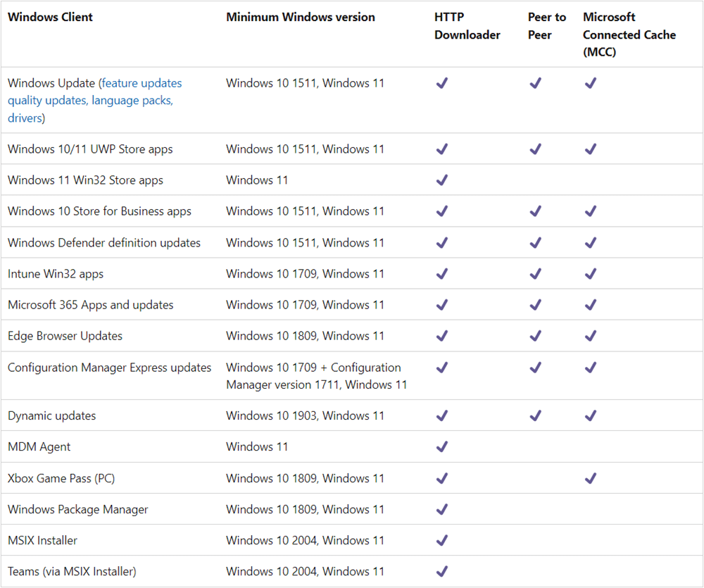Click HTTP Downloader checkmark for Windows Package Manager
Screen dimensions: 704x588
pyautogui.click(x=442, y=509)
